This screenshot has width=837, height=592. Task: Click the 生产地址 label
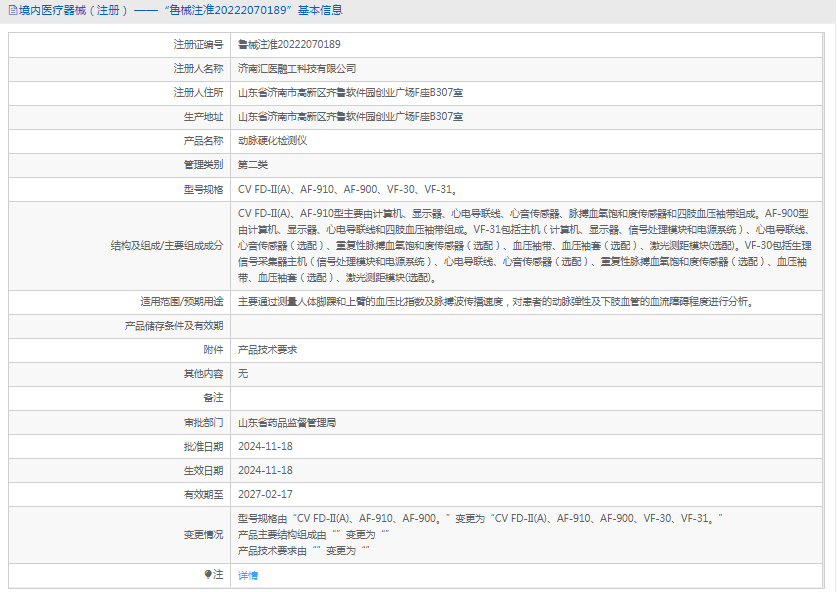203,117
